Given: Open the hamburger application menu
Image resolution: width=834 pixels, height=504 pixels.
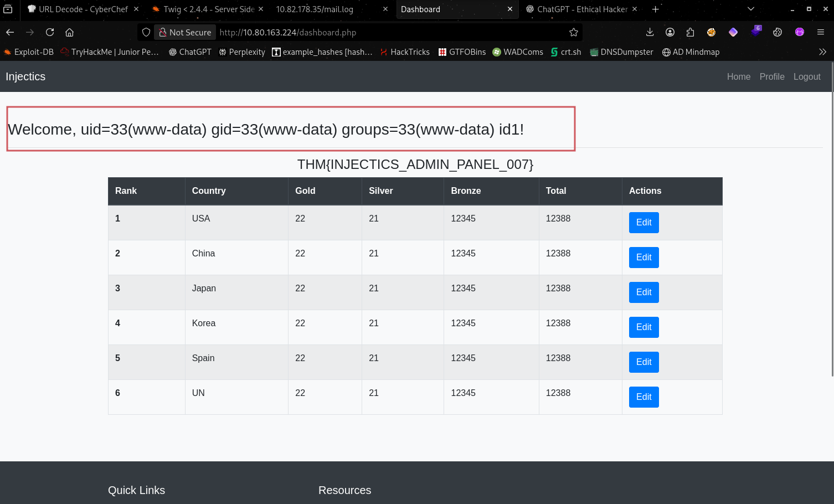Looking at the screenshot, I should (x=821, y=32).
